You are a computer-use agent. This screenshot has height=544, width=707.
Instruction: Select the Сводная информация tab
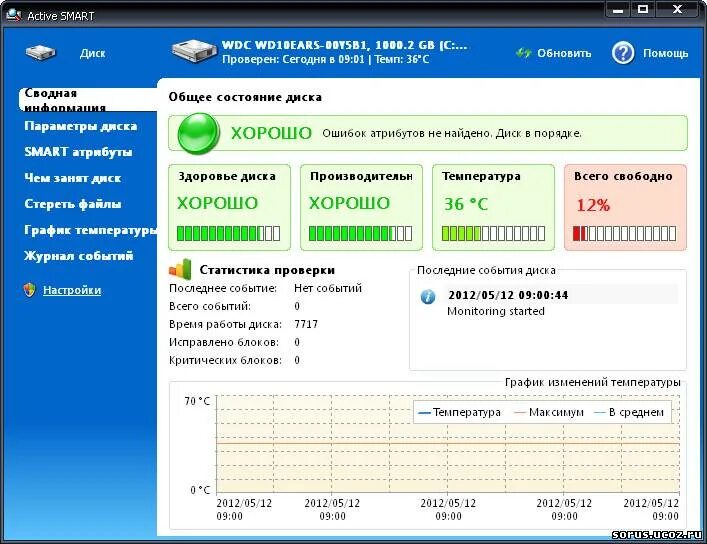[x=88, y=99]
